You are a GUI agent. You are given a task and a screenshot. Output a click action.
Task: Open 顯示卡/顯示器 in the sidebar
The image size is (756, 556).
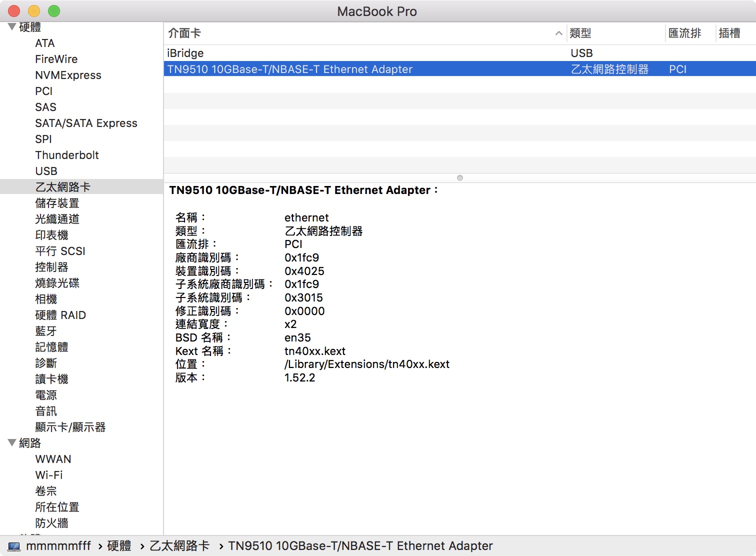point(70,427)
